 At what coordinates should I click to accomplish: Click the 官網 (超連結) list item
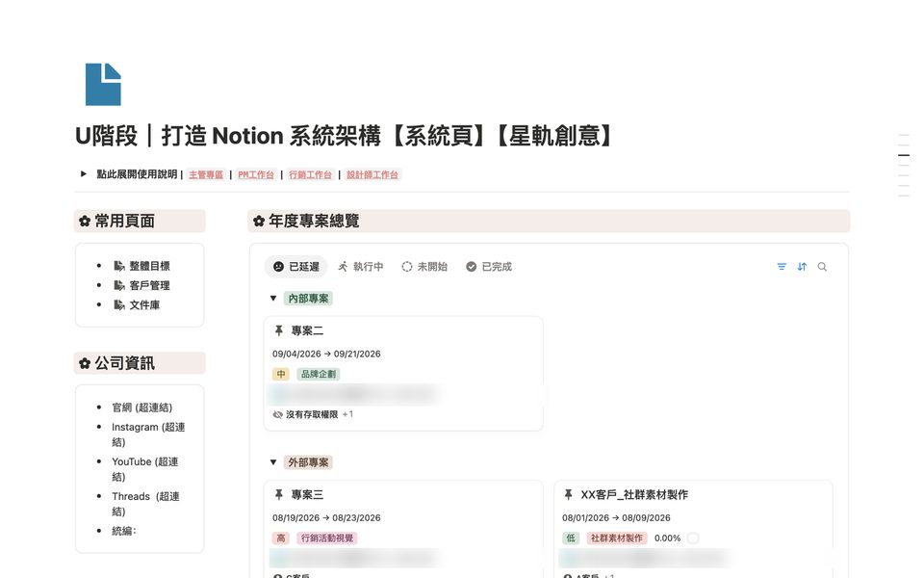142,407
